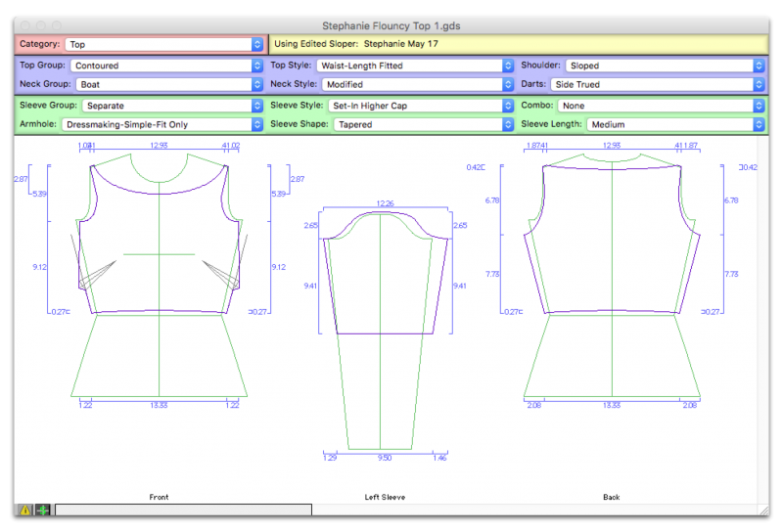Screen dimensions: 783x532
Task: Click the Using Edited Sloper text
Action: (x=356, y=44)
